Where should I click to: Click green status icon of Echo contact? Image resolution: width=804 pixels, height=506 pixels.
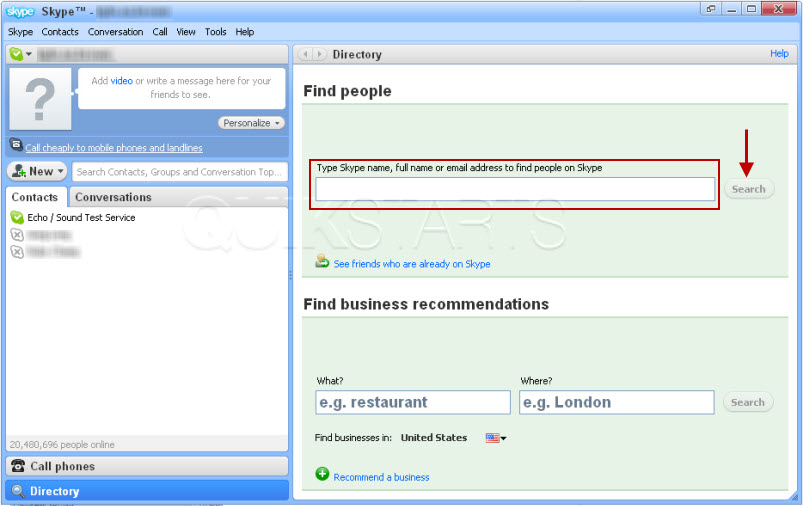[17, 217]
